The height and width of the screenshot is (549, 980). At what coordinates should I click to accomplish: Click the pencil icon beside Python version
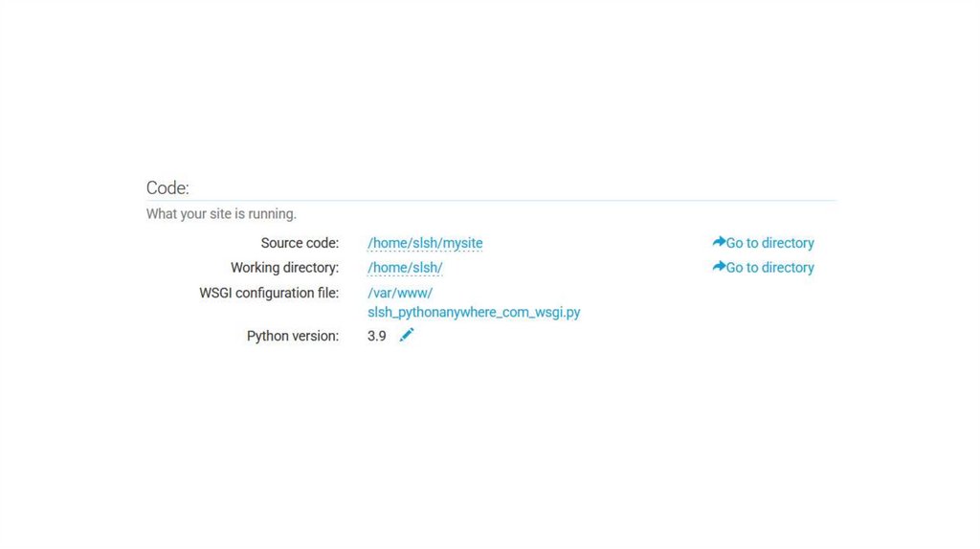point(407,335)
